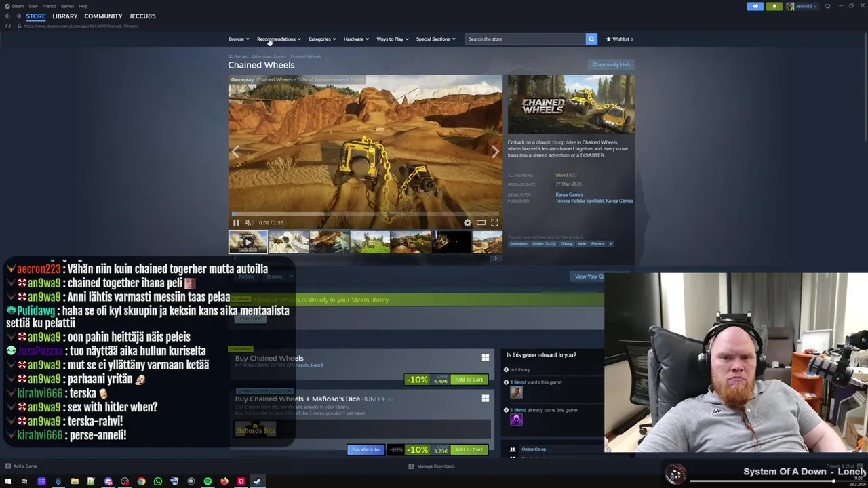
Task: Click the store search magnifier button
Action: (x=591, y=39)
